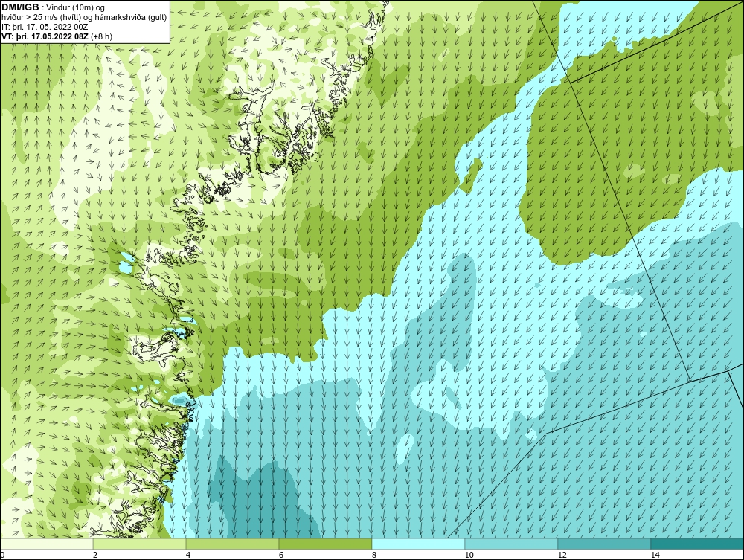Click the 8–10 m/s pale cyan legend swatch
Screen dimensions: 744x560
coord(418,544)
